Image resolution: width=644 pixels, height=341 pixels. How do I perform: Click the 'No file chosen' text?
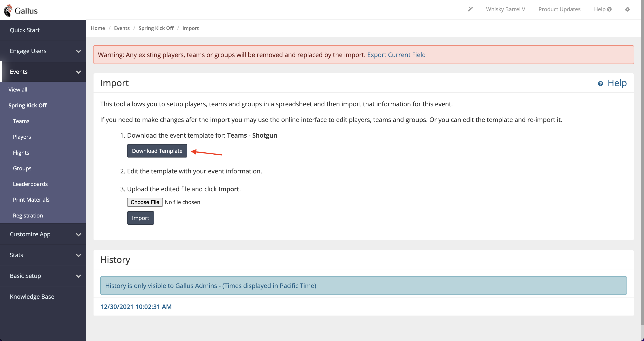(x=182, y=202)
